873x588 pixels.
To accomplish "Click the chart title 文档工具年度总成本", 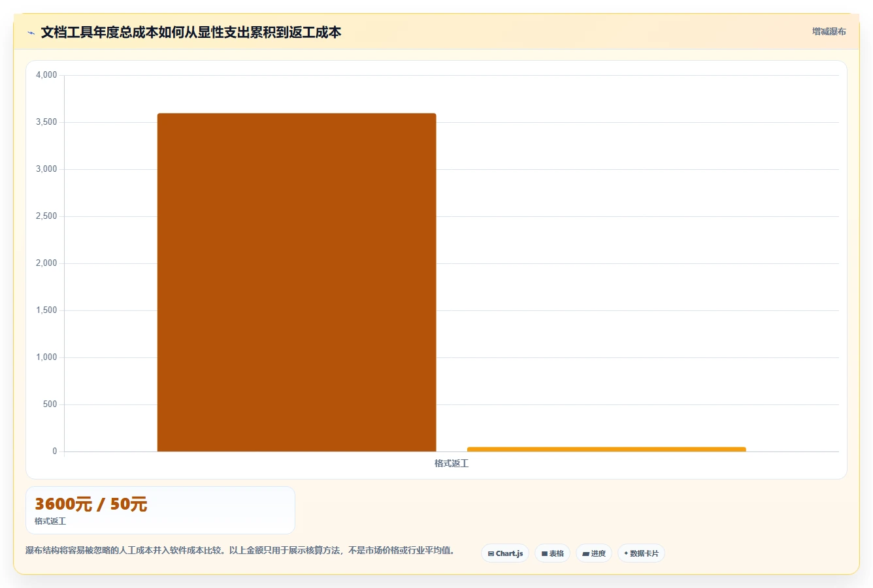I will 191,32.
